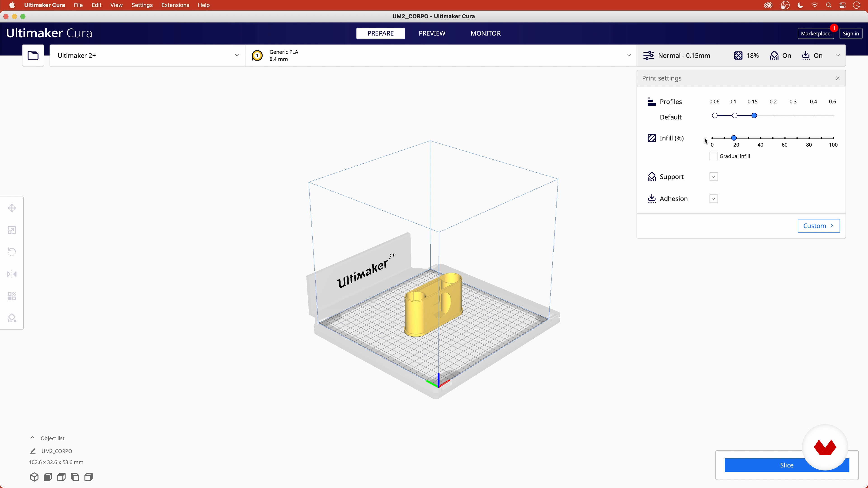Viewport: 868px width, 488px height.
Task: Select the Support Blocker tool
Action: 12,318
